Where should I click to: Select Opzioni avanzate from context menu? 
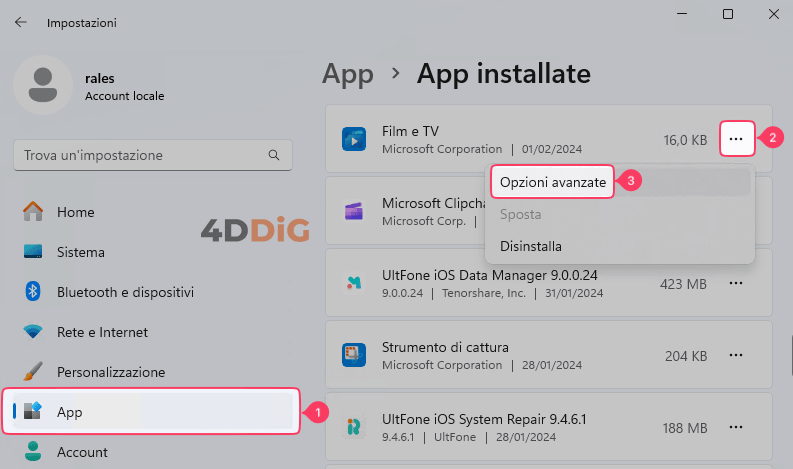click(552, 182)
